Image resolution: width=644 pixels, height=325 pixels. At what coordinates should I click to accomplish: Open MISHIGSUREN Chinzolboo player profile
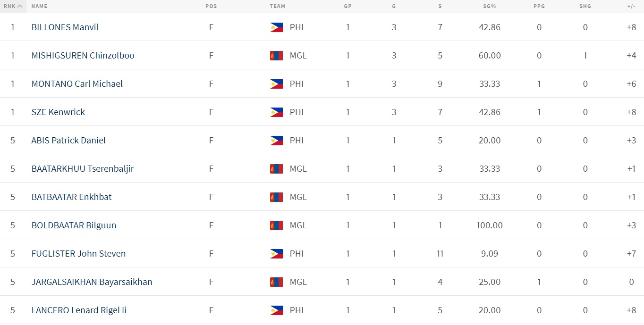pyautogui.click(x=83, y=56)
